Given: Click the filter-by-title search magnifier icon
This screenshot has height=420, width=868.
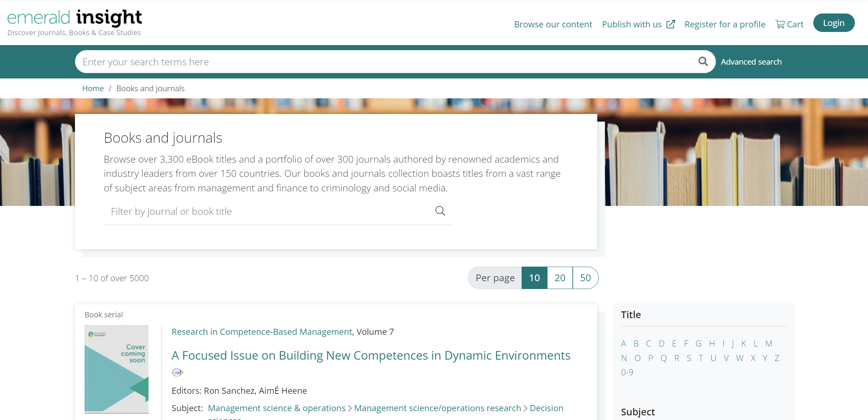Looking at the screenshot, I should tap(440, 211).
